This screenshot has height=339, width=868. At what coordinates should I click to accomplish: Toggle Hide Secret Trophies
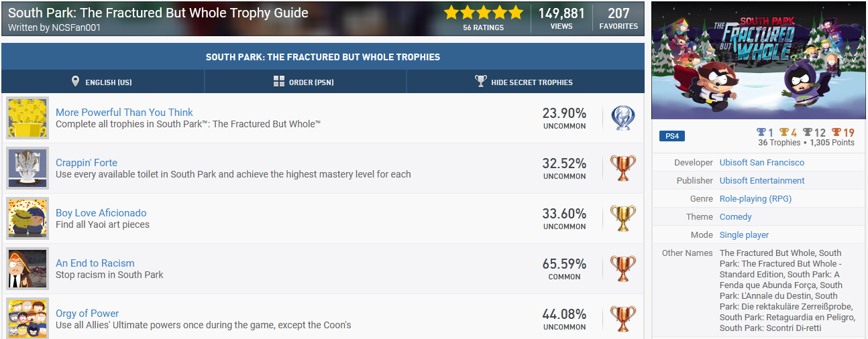(525, 82)
